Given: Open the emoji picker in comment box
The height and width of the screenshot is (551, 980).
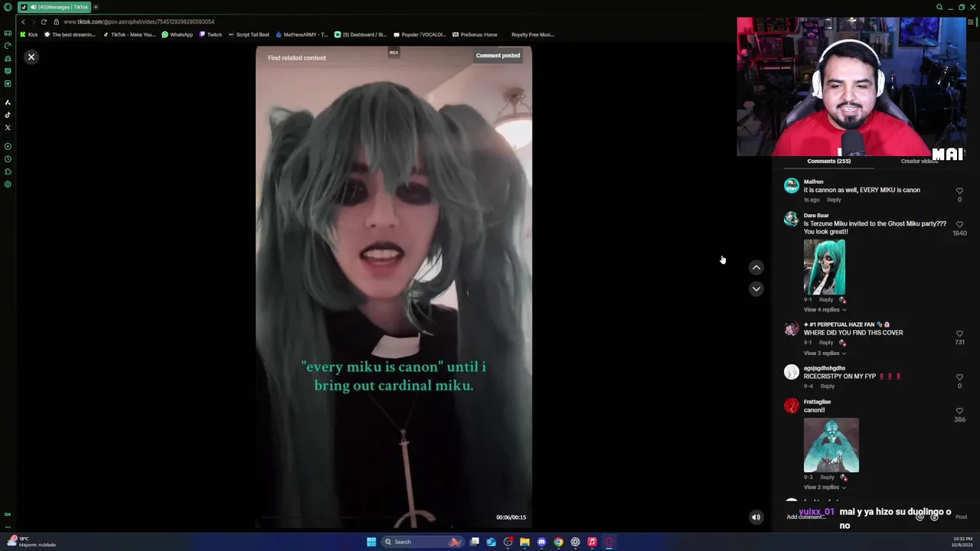Looking at the screenshot, I should 934,517.
